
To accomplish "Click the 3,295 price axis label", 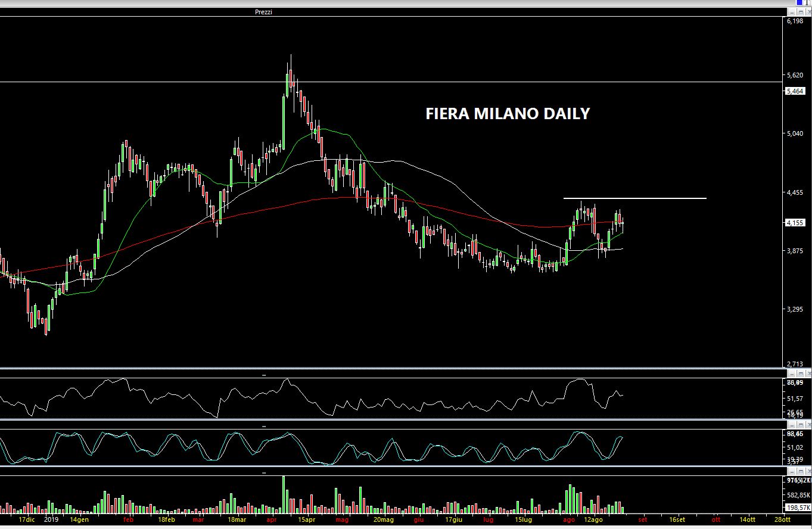I will click(x=795, y=309).
